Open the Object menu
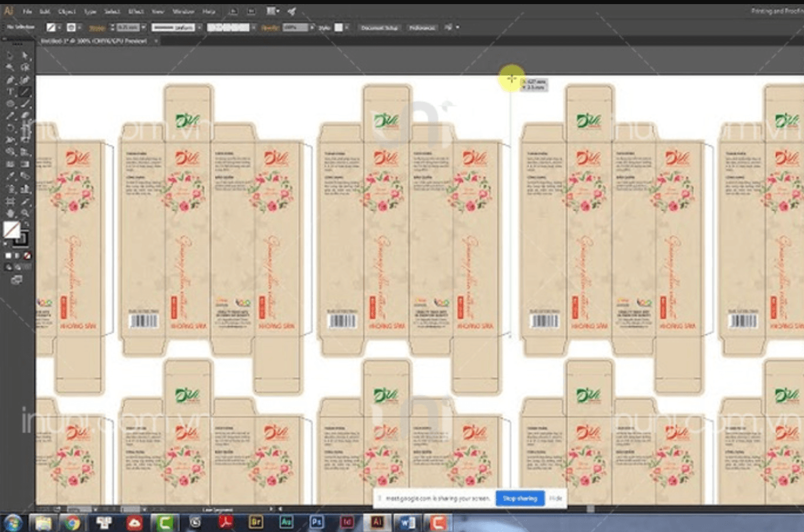This screenshot has width=804, height=532. 67,11
